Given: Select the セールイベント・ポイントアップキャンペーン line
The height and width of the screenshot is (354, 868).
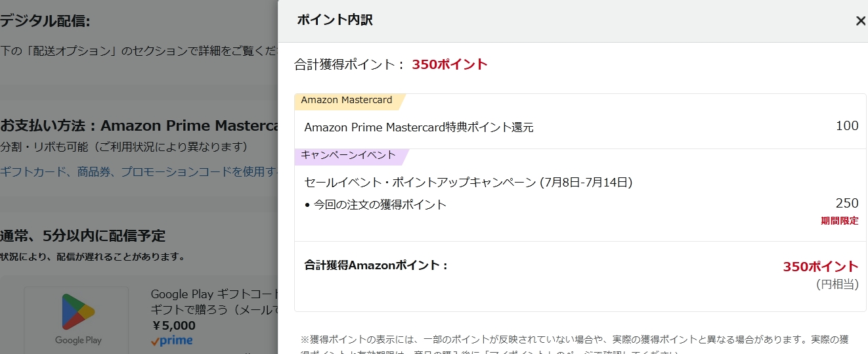Looking at the screenshot, I should tap(468, 183).
